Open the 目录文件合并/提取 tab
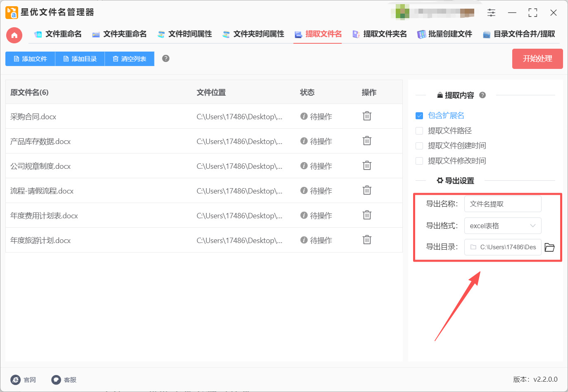 tap(519, 34)
